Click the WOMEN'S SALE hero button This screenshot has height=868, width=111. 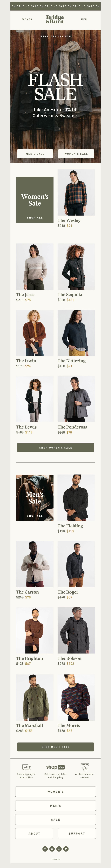76,154
